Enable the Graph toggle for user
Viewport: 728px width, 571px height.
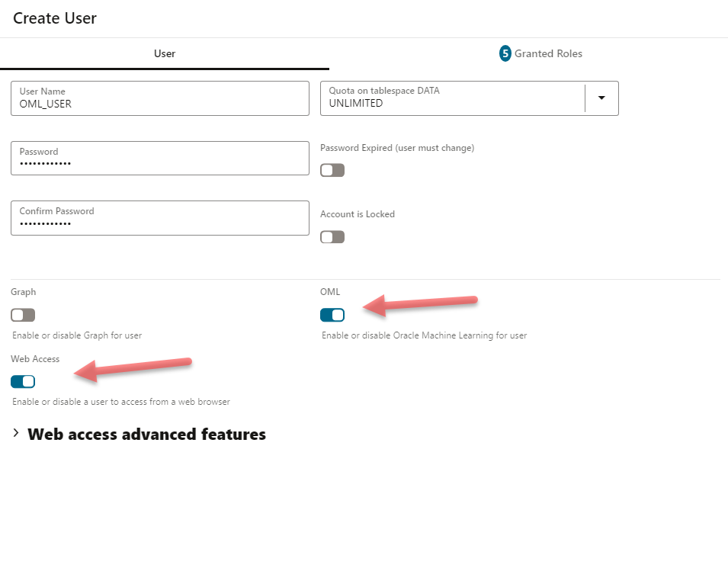click(23, 315)
